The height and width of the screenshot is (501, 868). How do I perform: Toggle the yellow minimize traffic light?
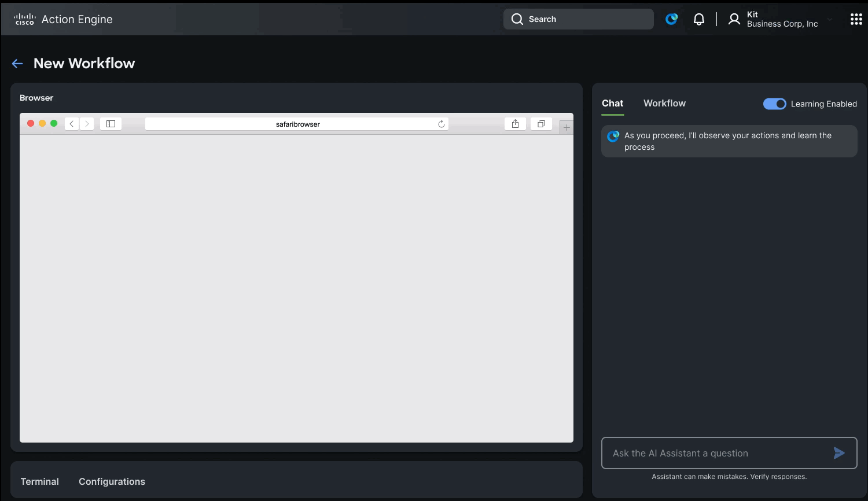(42, 123)
